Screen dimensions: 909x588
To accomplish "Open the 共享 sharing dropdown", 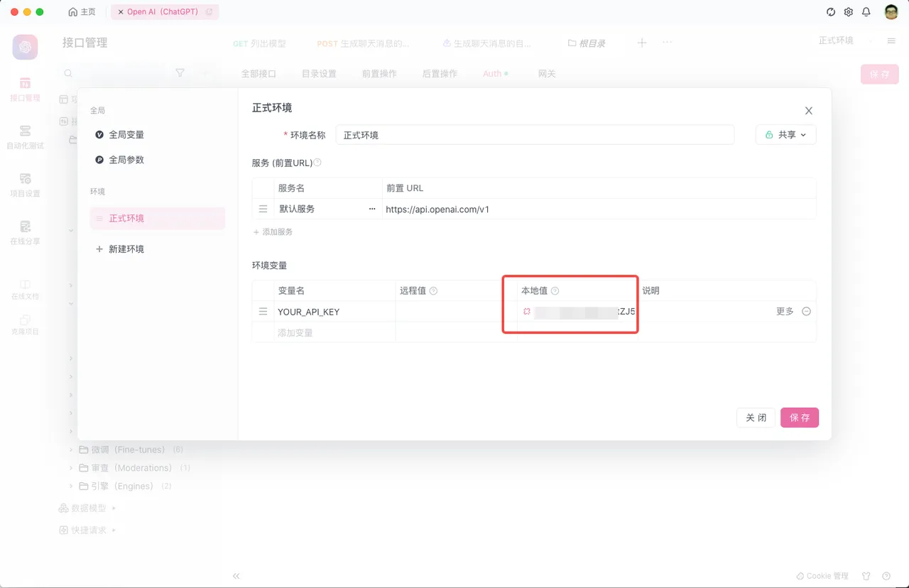I will [x=785, y=135].
